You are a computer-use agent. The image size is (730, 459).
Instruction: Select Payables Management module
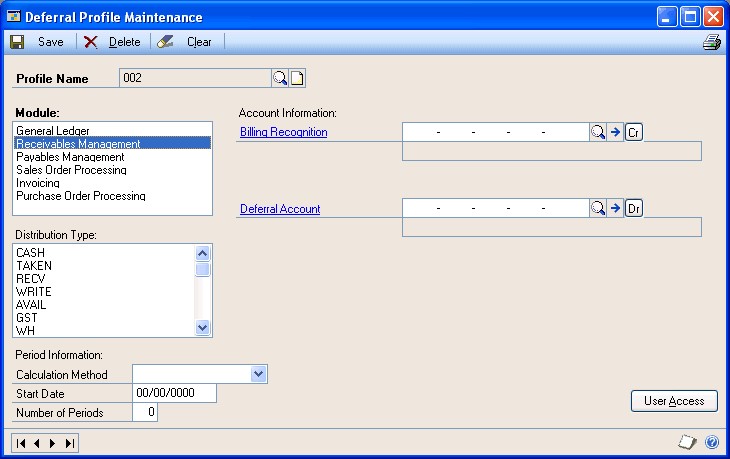coord(112,157)
